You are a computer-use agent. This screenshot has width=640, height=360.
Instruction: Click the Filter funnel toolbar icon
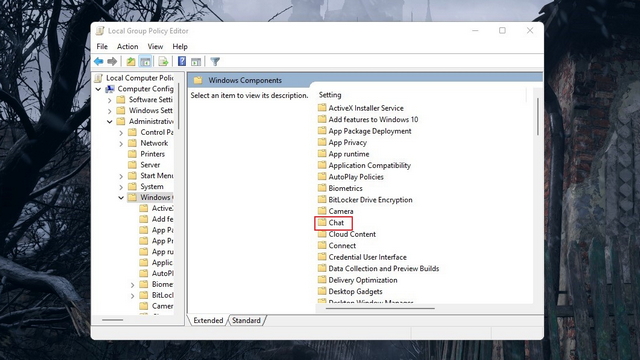tap(215, 62)
